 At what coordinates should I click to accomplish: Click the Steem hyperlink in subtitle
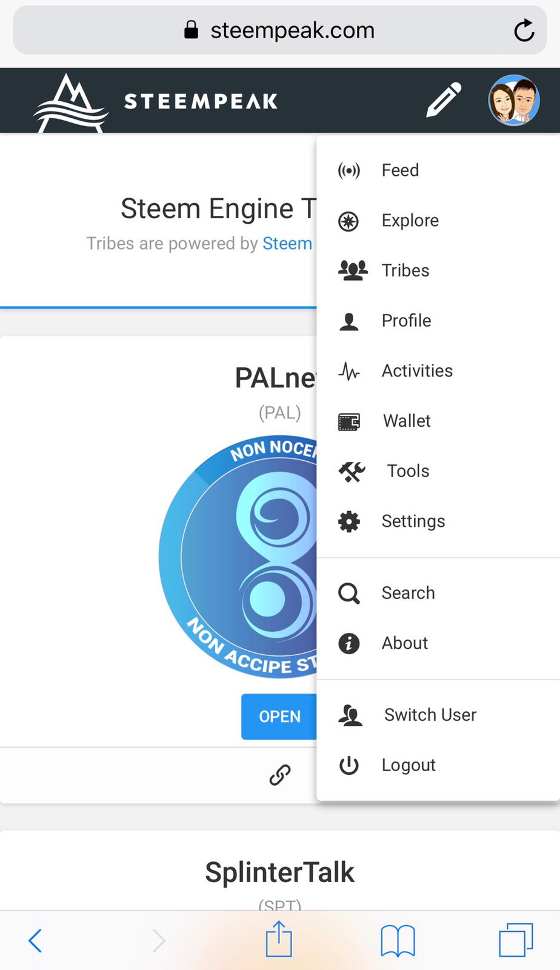pos(287,244)
